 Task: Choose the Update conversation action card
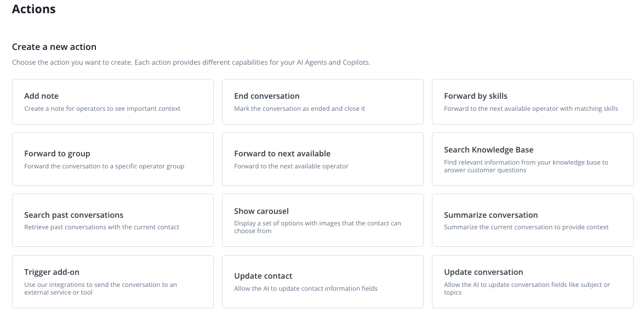click(532, 281)
